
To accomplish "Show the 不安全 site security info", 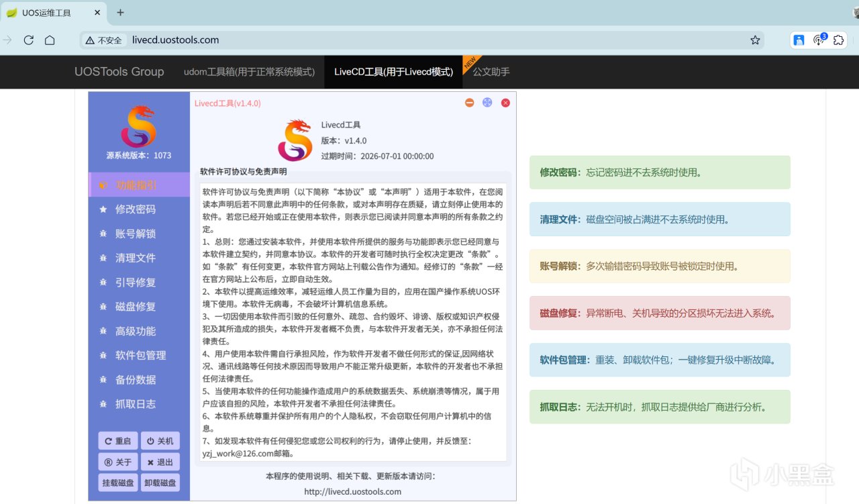I will tap(104, 40).
